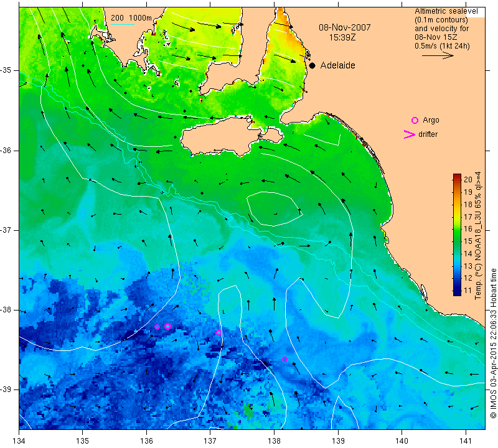
Task: Select the Argo float marker near 138.2°E
Action: 284,360
